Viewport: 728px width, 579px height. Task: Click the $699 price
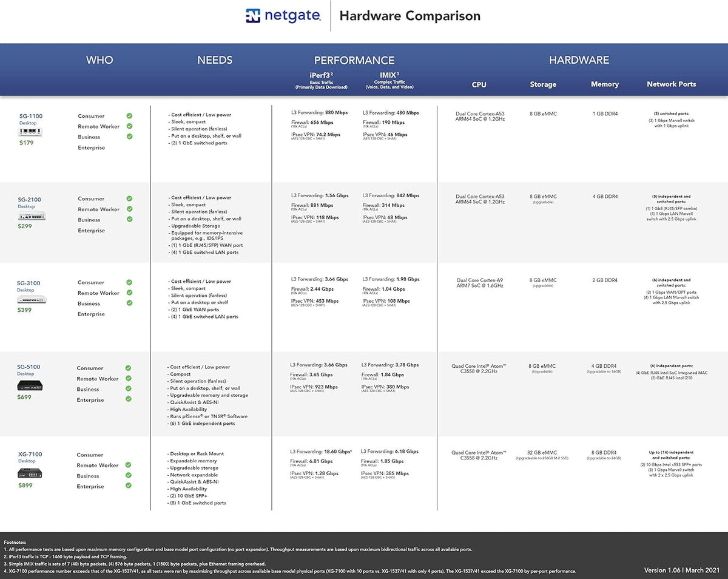click(x=24, y=397)
